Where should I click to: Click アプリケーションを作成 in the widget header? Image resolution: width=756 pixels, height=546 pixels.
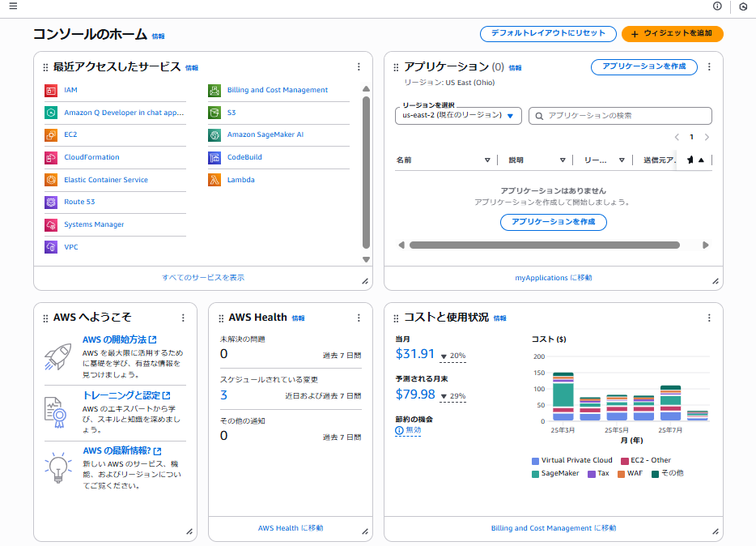(x=644, y=66)
